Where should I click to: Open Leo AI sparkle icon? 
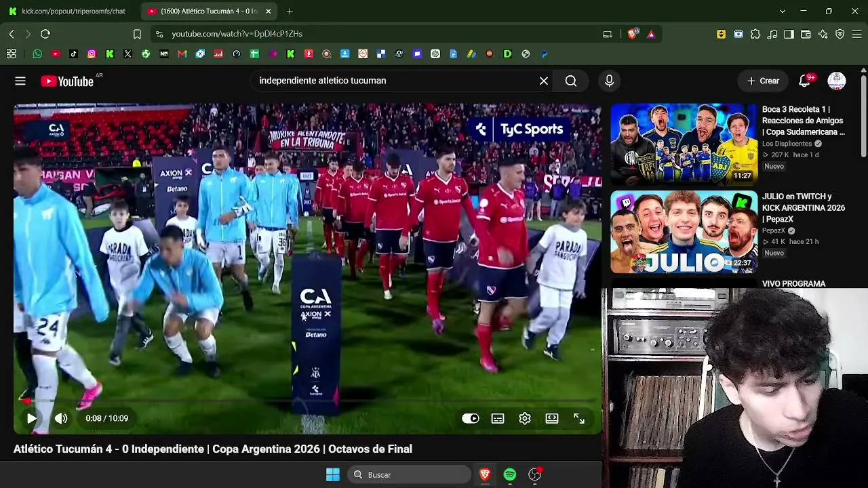(x=823, y=34)
